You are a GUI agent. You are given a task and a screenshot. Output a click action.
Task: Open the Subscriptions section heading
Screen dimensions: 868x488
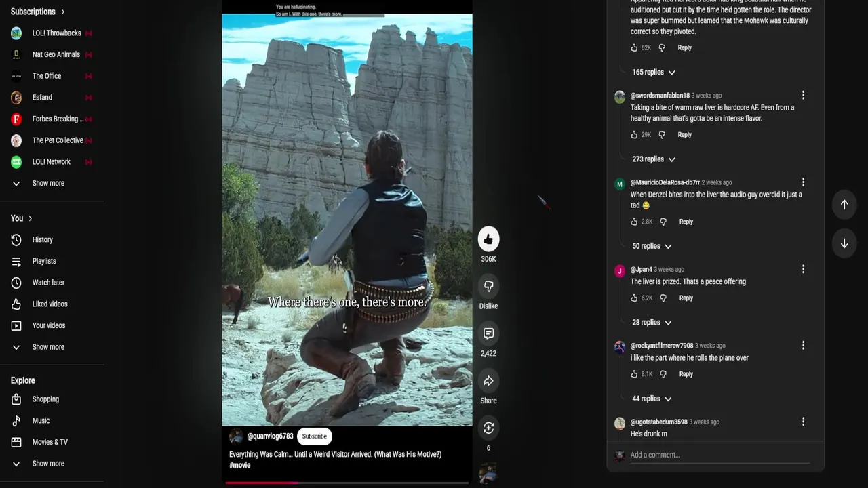click(37, 12)
